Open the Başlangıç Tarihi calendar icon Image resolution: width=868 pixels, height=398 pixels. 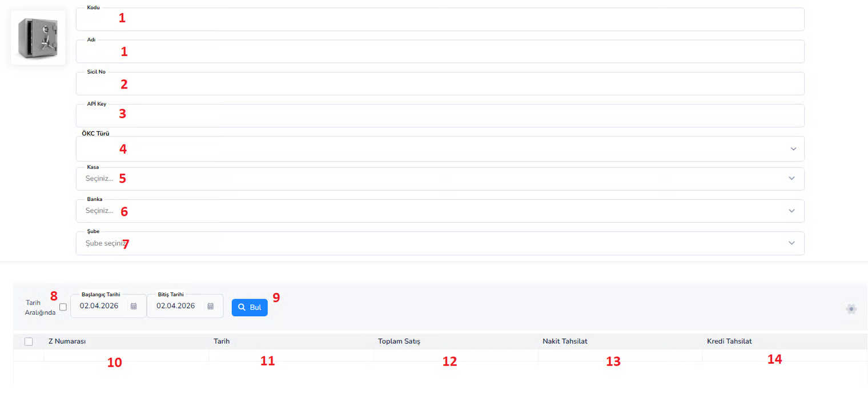tap(134, 306)
